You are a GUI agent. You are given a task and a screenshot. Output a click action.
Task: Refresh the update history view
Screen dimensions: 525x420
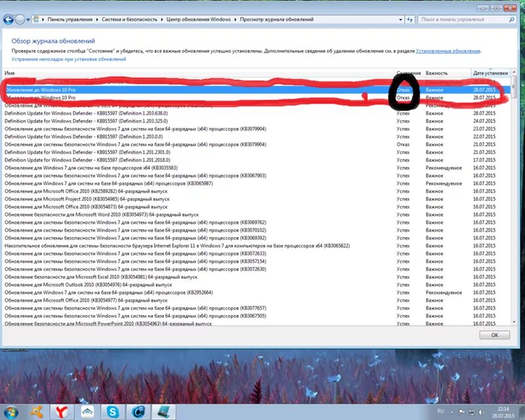[x=409, y=20]
